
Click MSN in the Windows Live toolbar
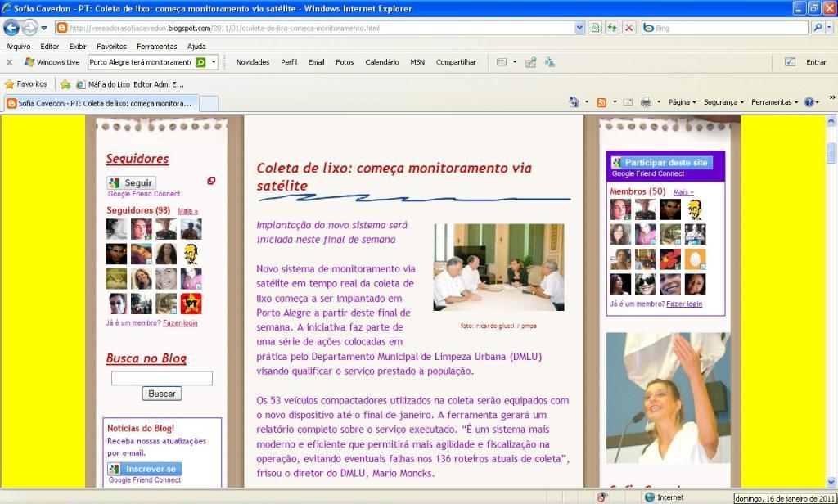tap(417, 62)
